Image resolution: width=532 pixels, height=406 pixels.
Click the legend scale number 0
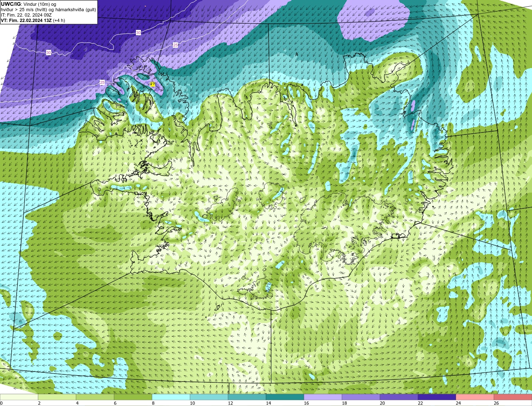coord(1,403)
